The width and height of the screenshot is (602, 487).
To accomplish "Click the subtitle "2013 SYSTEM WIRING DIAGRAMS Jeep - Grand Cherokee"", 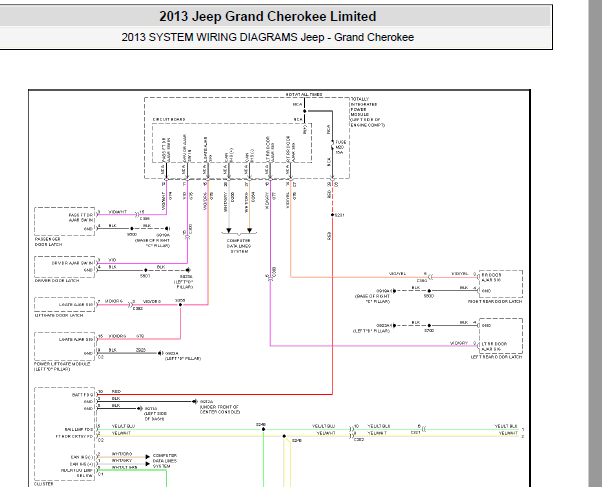I will tap(268, 37).
